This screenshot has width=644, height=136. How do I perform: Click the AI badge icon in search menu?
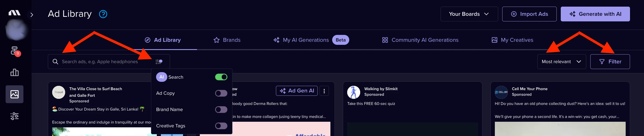coord(162,77)
